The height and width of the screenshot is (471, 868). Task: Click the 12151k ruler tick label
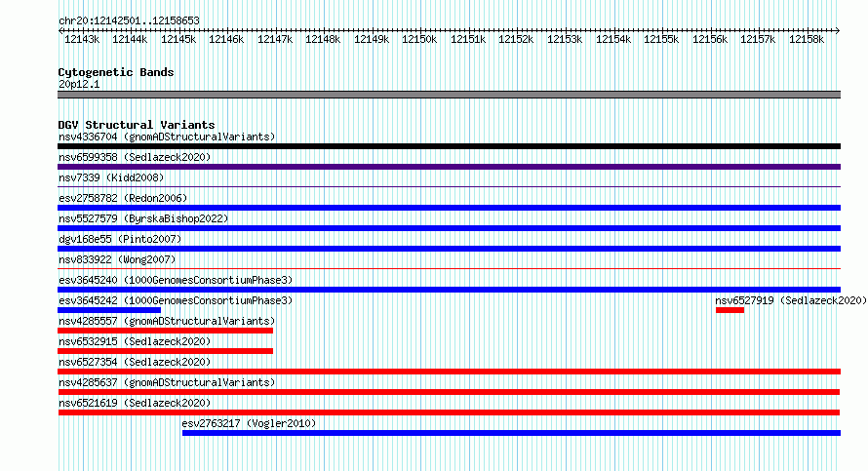pyautogui.click(x=468, y=39)
